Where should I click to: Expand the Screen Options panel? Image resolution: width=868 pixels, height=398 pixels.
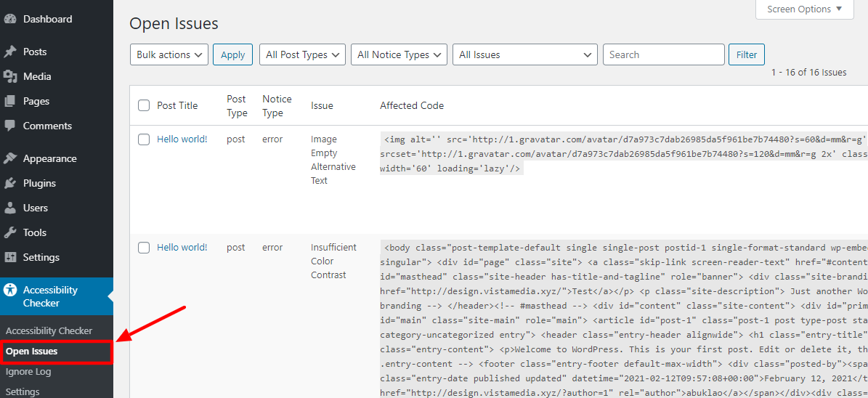804,9
